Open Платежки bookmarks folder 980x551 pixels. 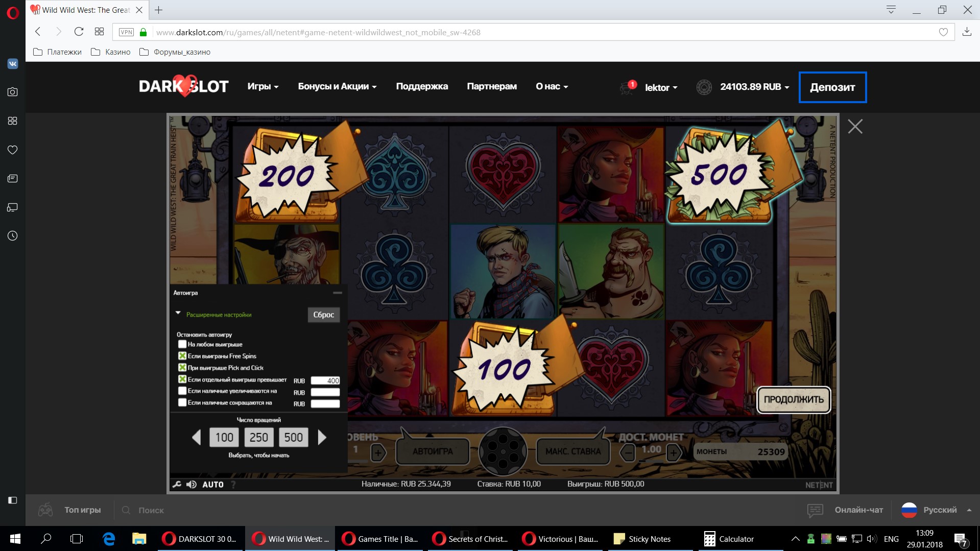click(57, 52)
